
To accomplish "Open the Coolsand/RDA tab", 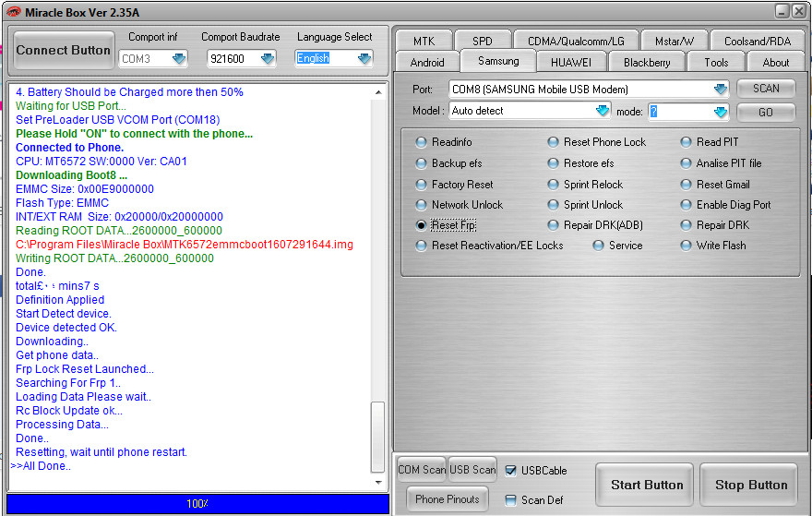I will [x=758, y=41].
